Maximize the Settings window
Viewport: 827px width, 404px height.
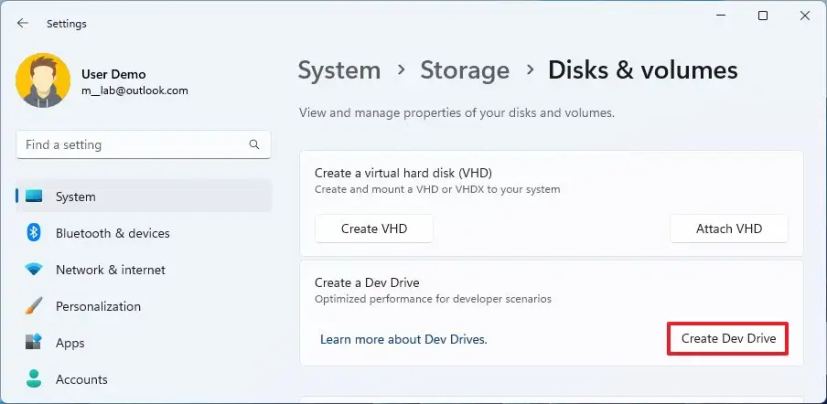point(763,16)
